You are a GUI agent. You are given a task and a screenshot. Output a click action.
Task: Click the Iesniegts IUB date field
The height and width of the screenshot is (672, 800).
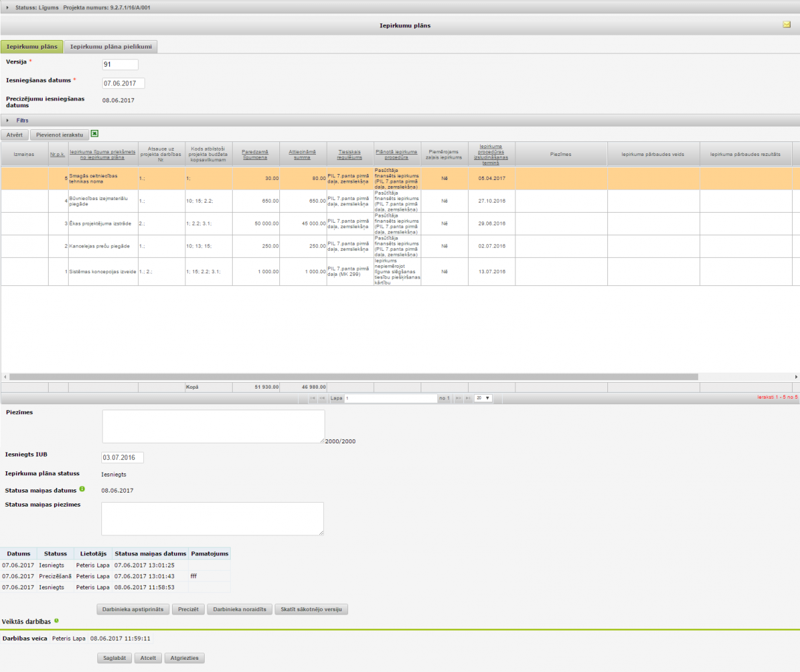122,457
